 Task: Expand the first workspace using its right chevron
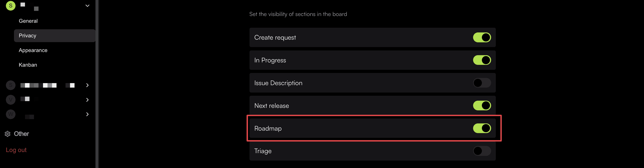(87, 85)
